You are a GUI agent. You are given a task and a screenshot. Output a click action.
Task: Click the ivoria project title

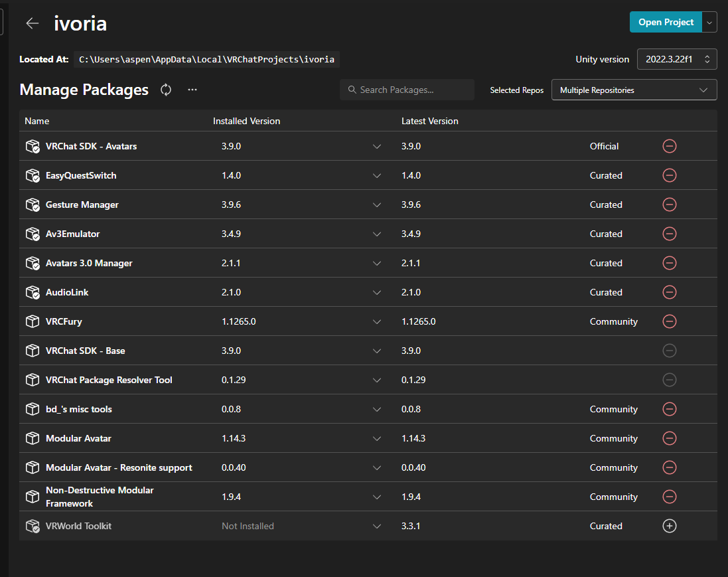click(x=80, y=23)
